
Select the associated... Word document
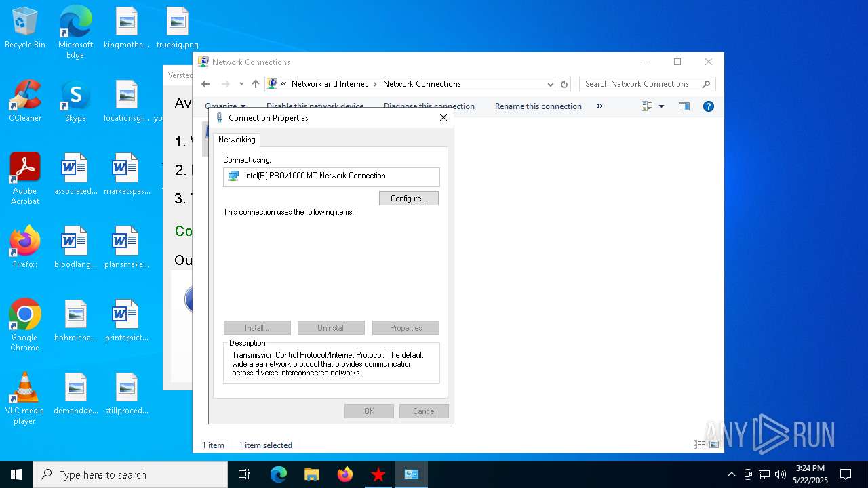pyautogui.click(x=75, y=175)
